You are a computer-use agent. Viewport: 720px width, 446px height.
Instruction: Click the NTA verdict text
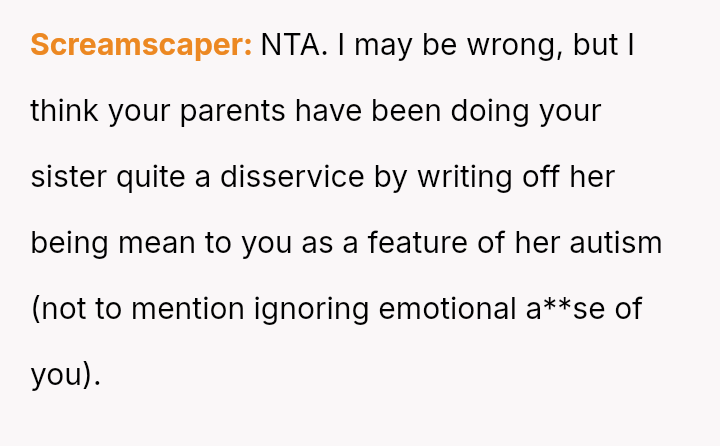(x=293, y=45)
